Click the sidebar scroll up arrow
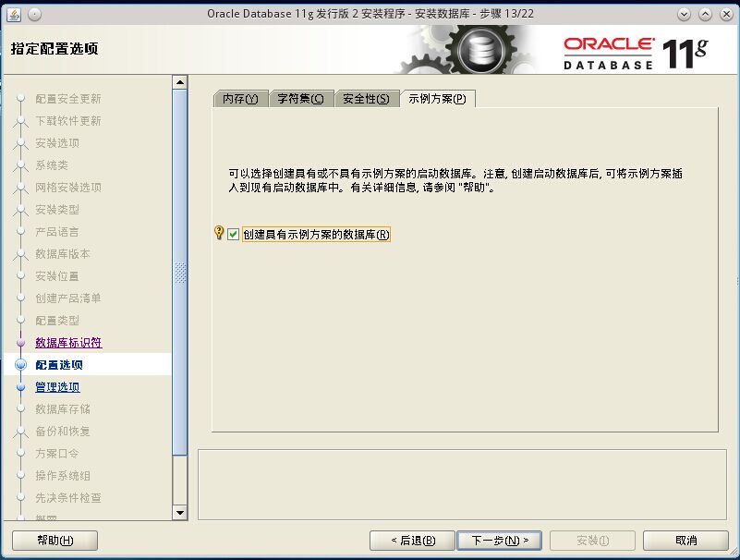Viewport: 740px width, 560px height. [x=180, y=82]
